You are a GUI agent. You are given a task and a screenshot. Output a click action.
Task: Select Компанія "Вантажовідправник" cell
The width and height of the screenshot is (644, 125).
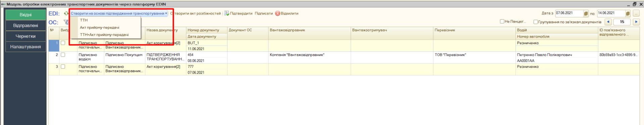[309, 57]
